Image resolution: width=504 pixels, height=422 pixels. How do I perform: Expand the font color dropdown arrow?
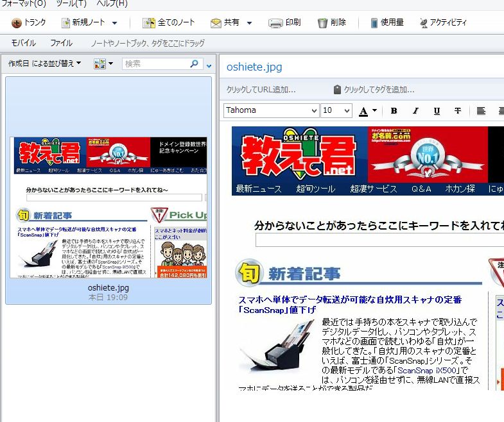(374, 110)
